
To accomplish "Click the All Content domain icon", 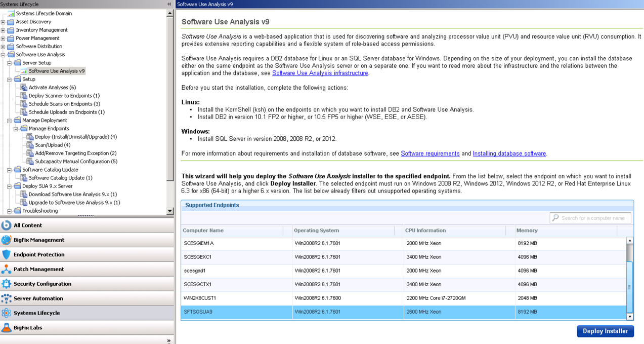I will (x=6, y=225).
